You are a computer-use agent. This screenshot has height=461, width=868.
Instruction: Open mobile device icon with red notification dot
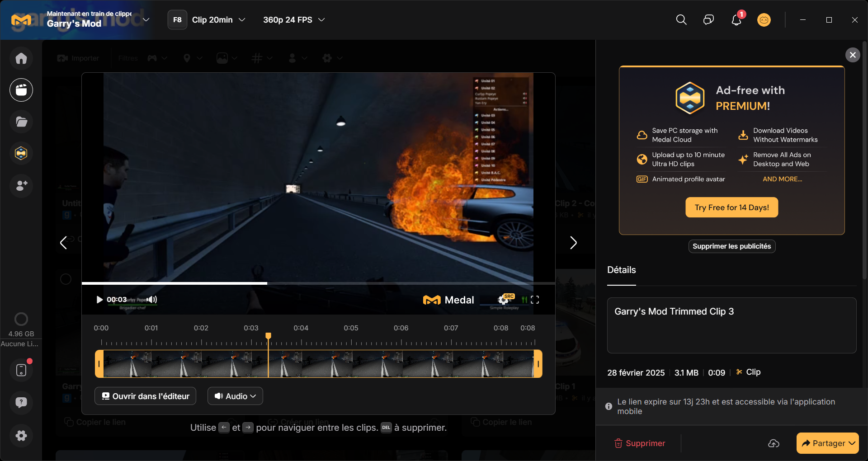pos(21,370)
